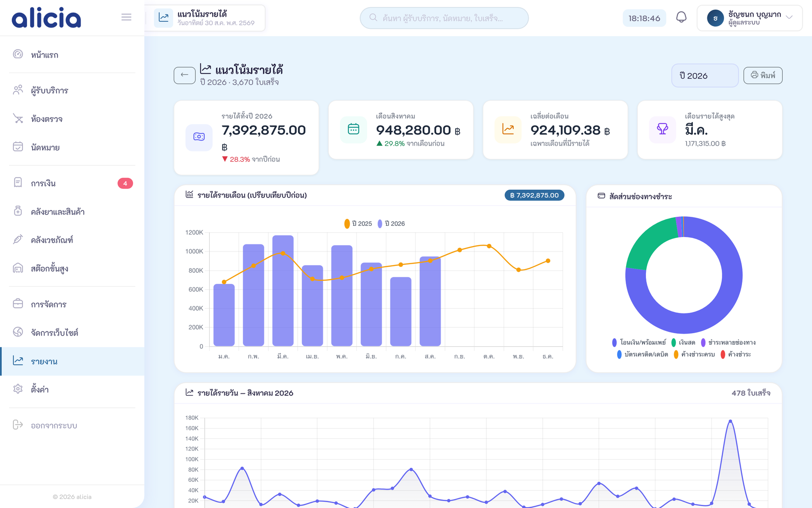Select นัดหมาย in the sidebar
The height and width of the screenshot is (508, 812).
click(72, 147)
